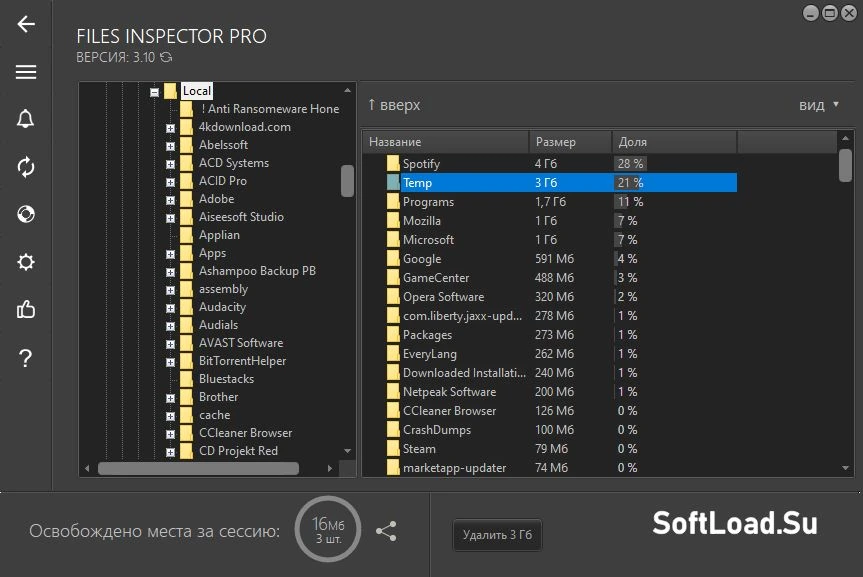Select ! Anti Ransomeware Hone tree item
Image resolution: width=863 pixels, height=577 pixels.
(270, 109)
